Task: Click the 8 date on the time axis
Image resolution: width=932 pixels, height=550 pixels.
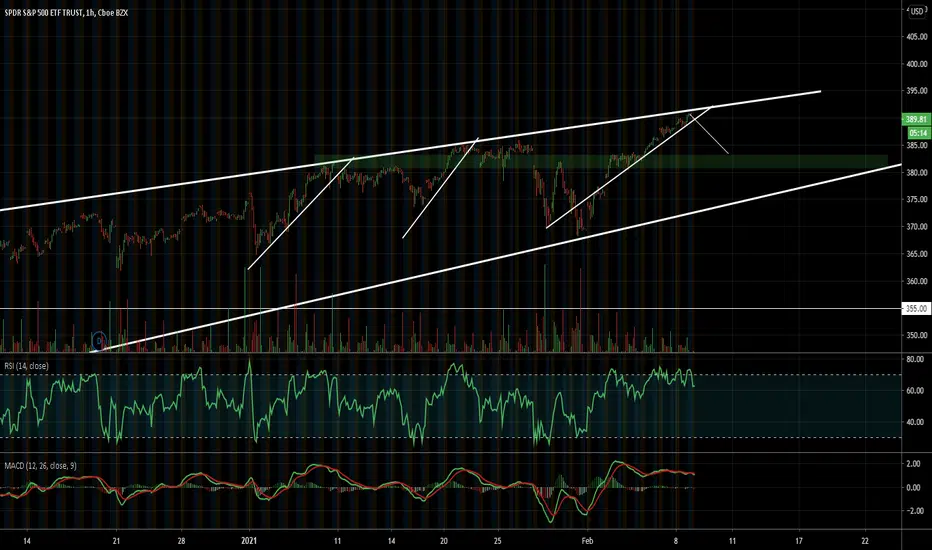Action: click(x=676, y=541)
